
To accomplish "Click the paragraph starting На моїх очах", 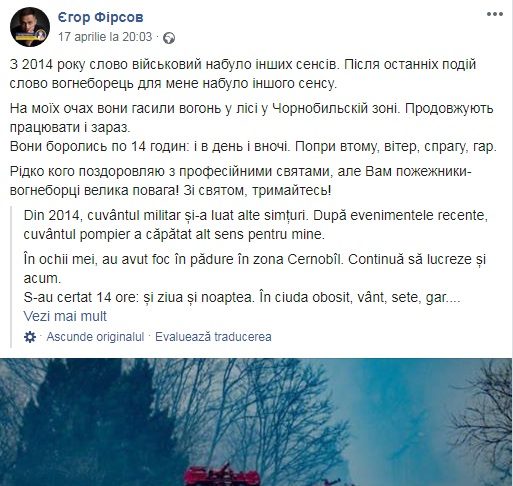I will 251,118.
